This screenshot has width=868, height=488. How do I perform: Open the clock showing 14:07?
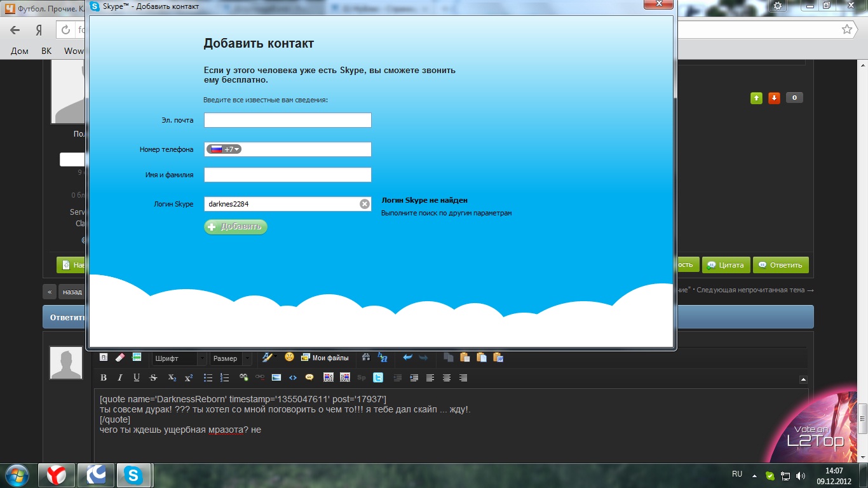pyautogui.click(x=835, y=476)
